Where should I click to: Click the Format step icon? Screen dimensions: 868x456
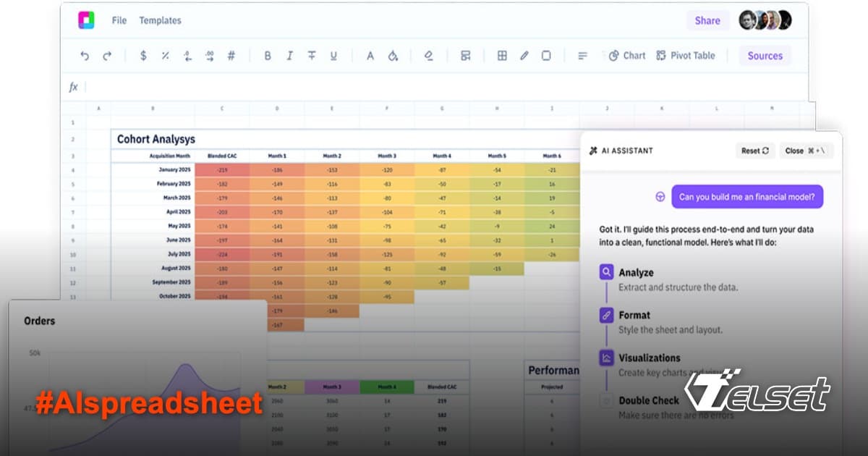(x=606, y=316)
